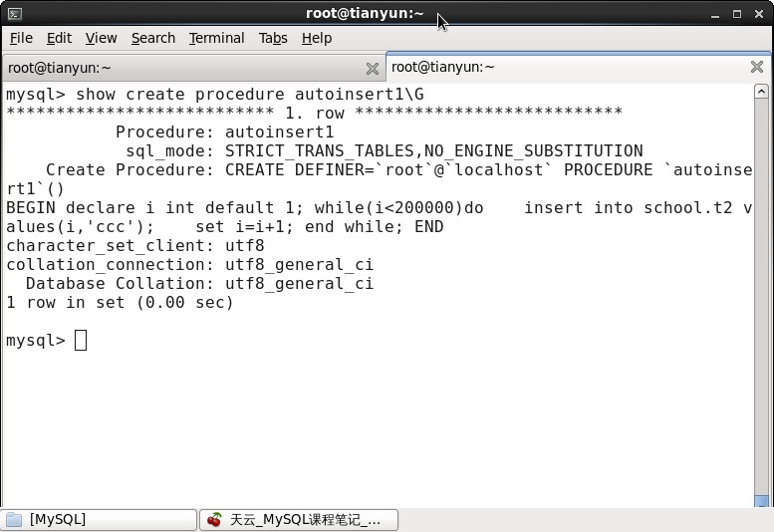Click the 'show create procedure autoinsert1\G' command

pos(250,95)
